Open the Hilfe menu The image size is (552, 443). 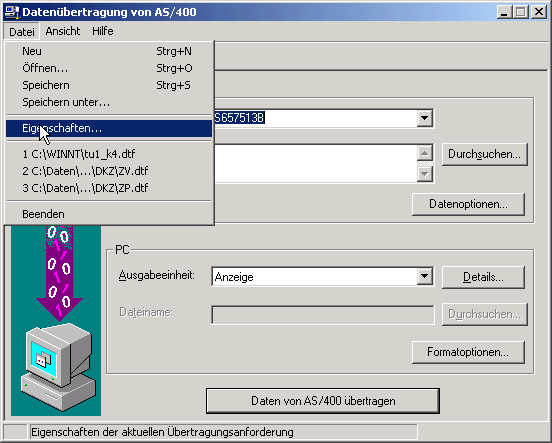(102, 31)
